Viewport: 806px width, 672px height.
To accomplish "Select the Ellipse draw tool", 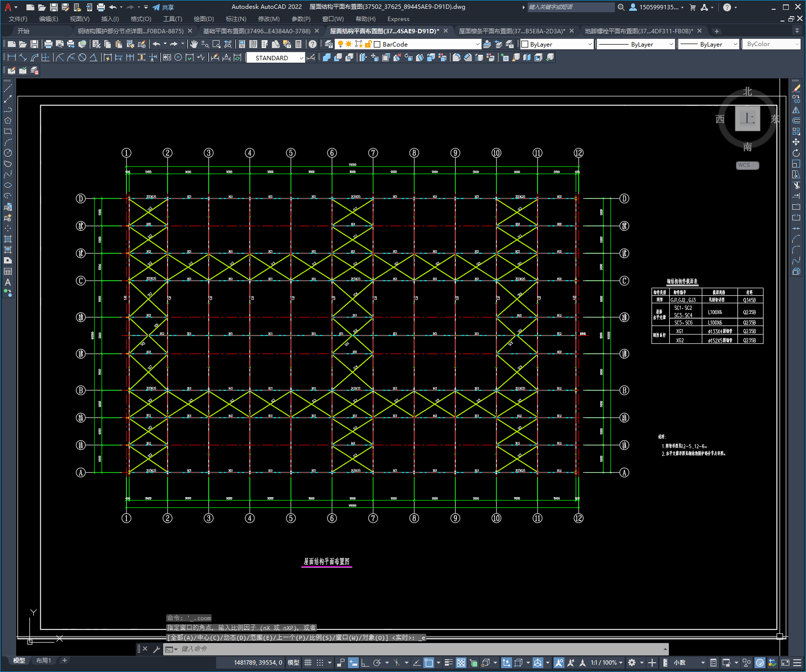I will click(8, 186).
